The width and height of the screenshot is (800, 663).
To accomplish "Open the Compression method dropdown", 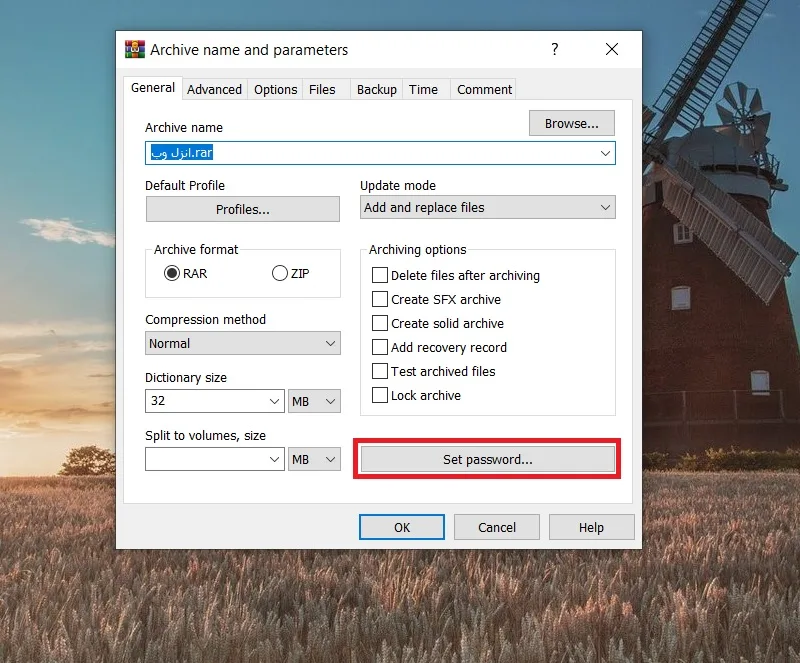I will [x=243, y=343].
